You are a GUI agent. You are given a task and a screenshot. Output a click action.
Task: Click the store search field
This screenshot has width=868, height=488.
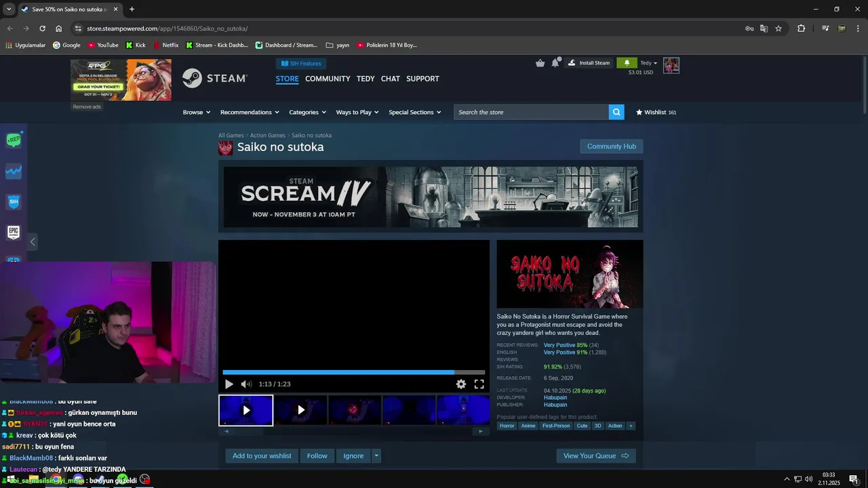tap(531, 113)
